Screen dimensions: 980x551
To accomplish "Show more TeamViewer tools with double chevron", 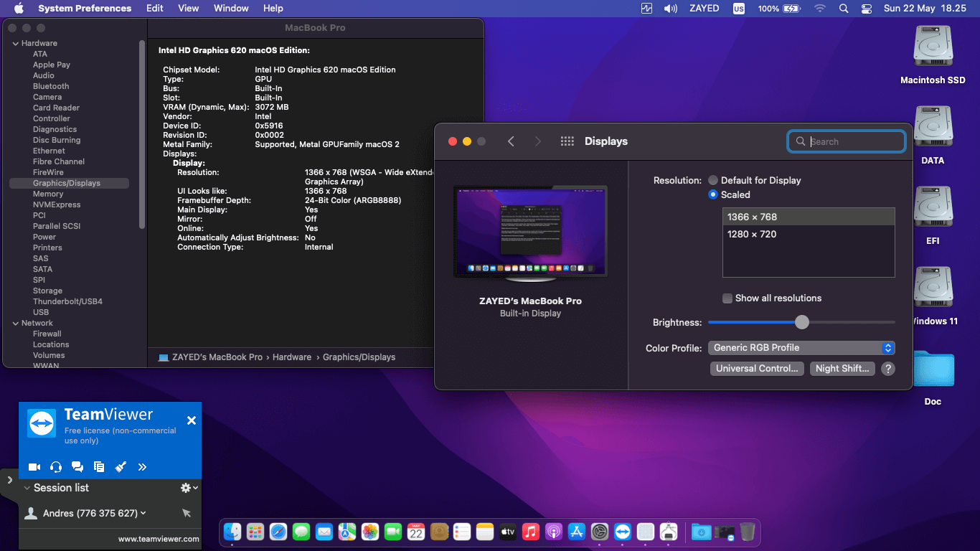I will pos(142,467).
